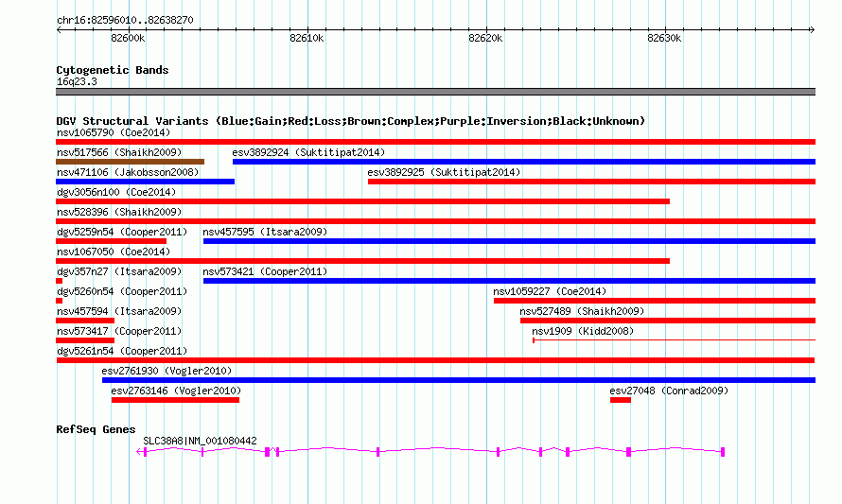Open dgv5260n54 (Cooper2011) label
The width and height of the screenshot is (842, 504).
[122, 291]
